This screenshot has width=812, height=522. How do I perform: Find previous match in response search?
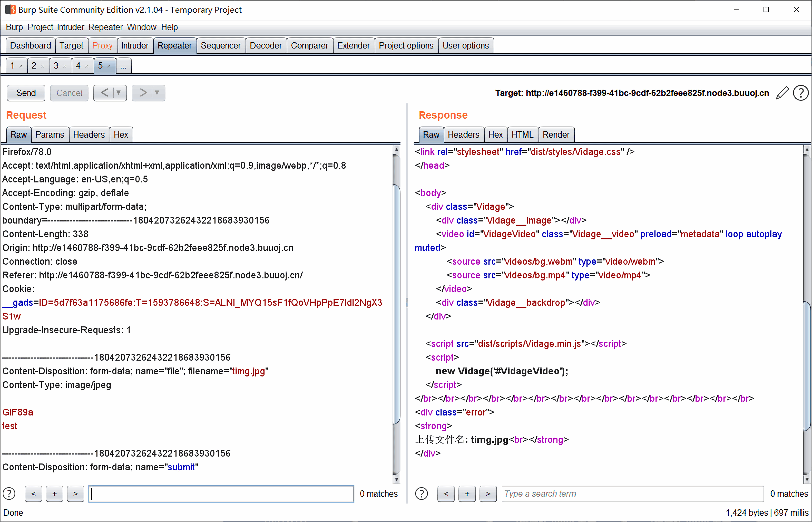446,494
